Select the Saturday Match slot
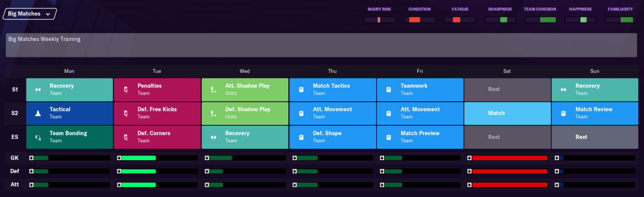The width and height of the screenshot is (644, 197). (x=507, y=113)
